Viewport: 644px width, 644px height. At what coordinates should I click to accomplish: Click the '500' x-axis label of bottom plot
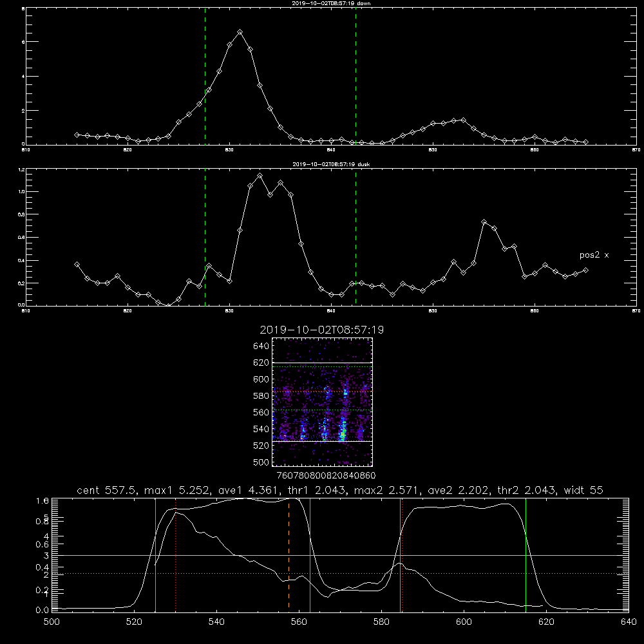[52, 622]
